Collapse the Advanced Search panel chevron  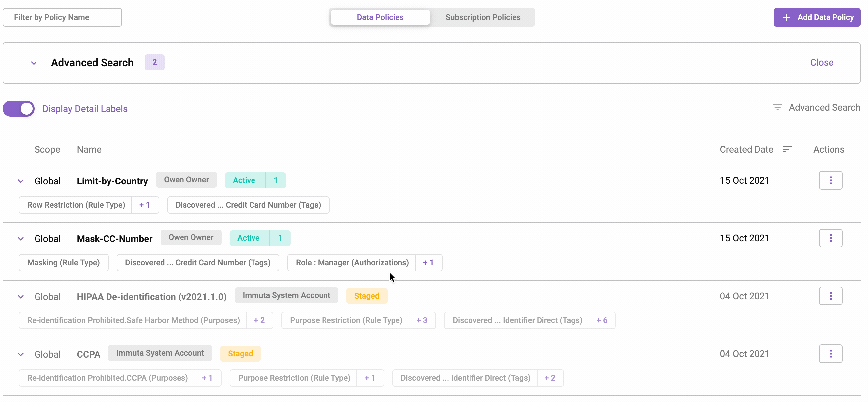34,63
